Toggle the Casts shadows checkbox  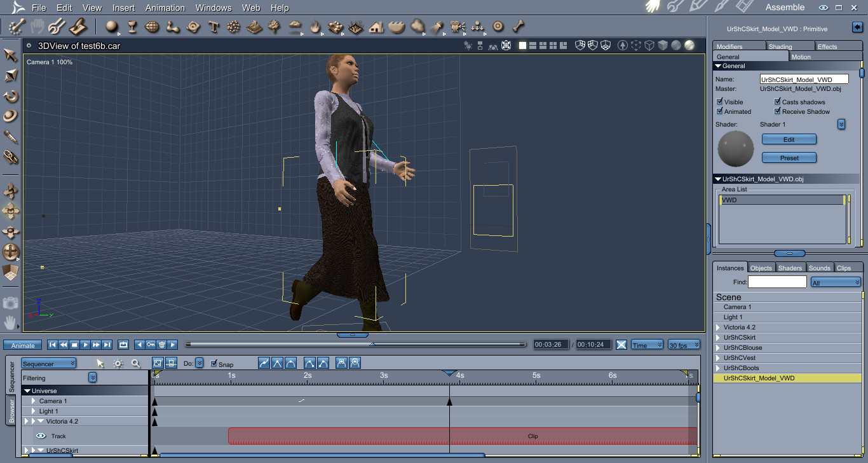click(x=777, y=102)
